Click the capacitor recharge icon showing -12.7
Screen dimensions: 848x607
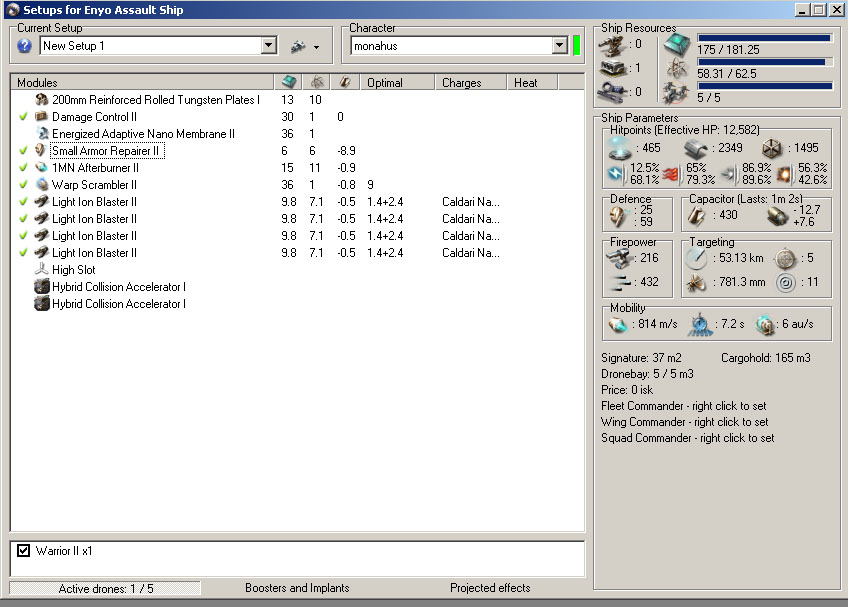pyautogui.click(x=778, y=216)
